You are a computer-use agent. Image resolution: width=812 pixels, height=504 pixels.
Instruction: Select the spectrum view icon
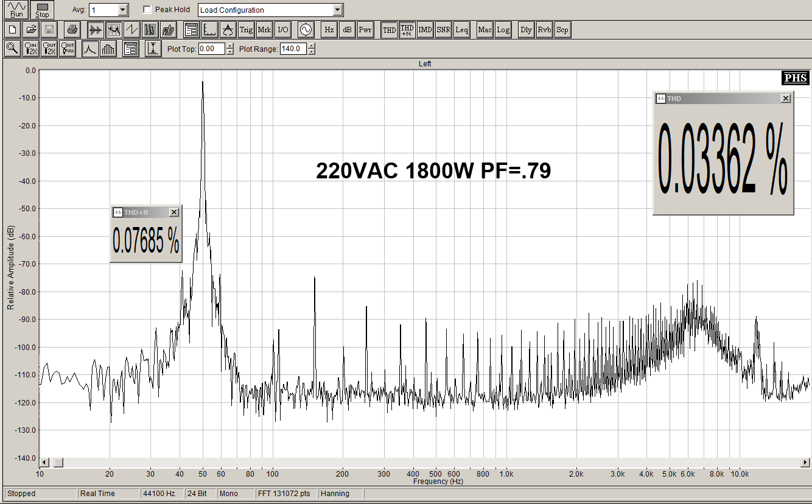point(113,29)
